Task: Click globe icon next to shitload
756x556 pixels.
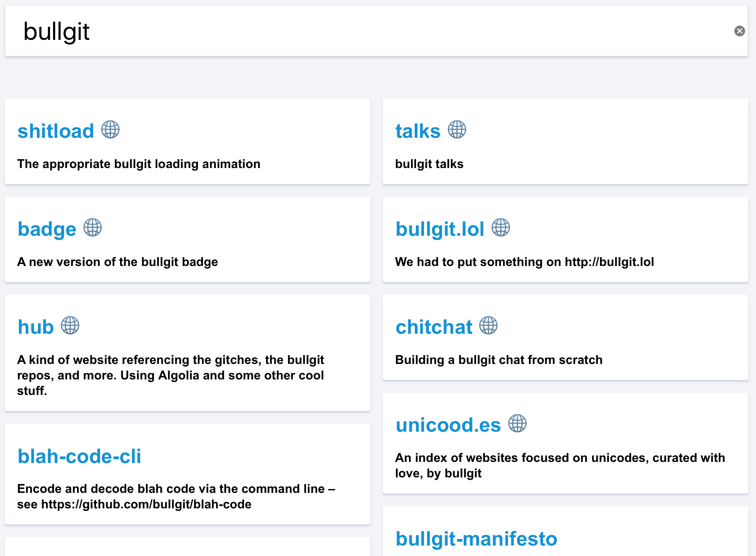Action: coord(110,130)
